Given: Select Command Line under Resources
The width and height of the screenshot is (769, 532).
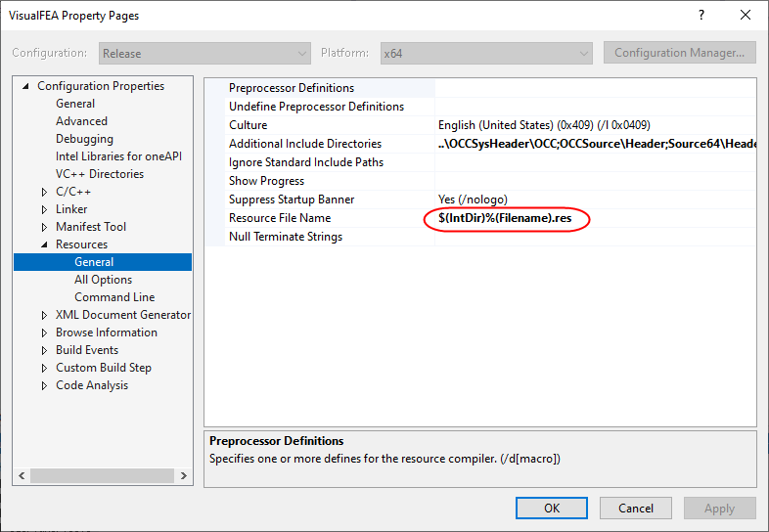Looking at the screenshot, I should (x=114, y=297).
